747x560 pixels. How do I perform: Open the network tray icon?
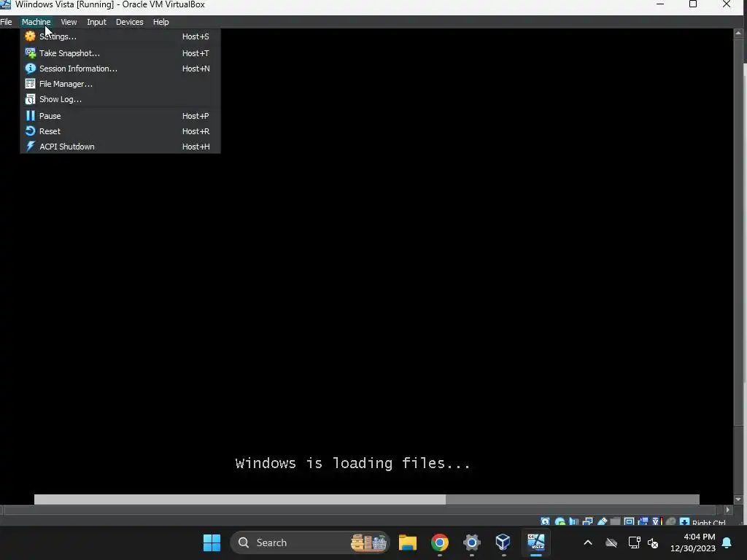634,542
